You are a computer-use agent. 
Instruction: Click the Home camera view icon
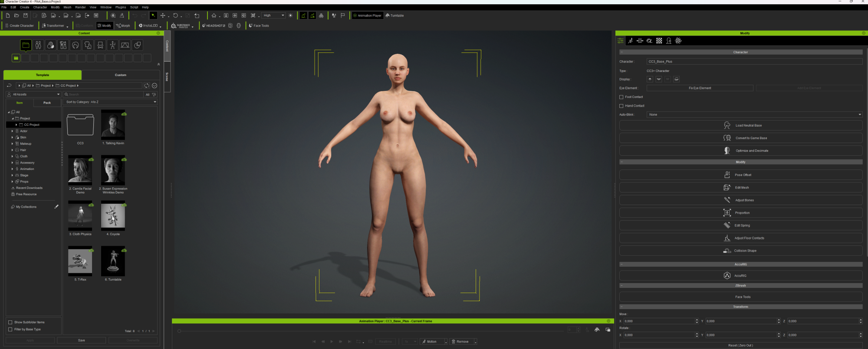(x=214, y=16)
